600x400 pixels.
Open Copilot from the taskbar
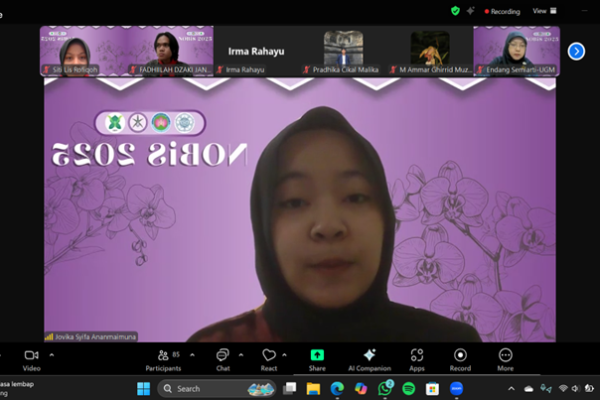coord(361,389)
